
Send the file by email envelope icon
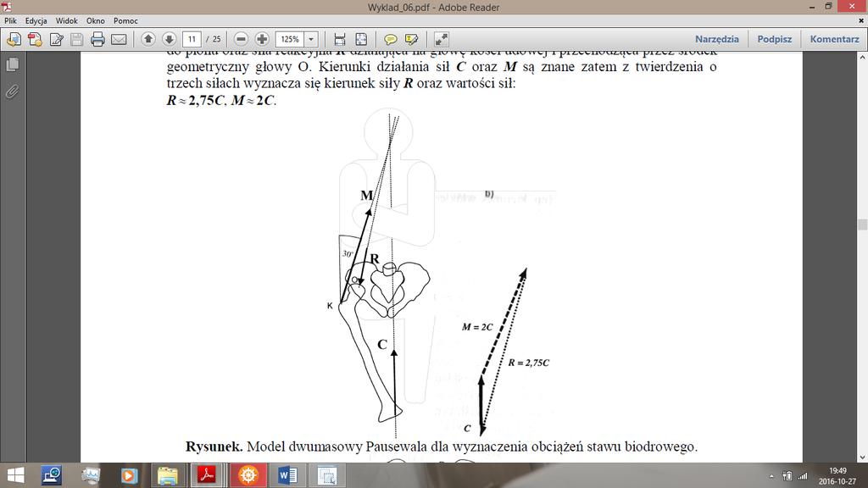pyautogui.click(x=119, y=39)
